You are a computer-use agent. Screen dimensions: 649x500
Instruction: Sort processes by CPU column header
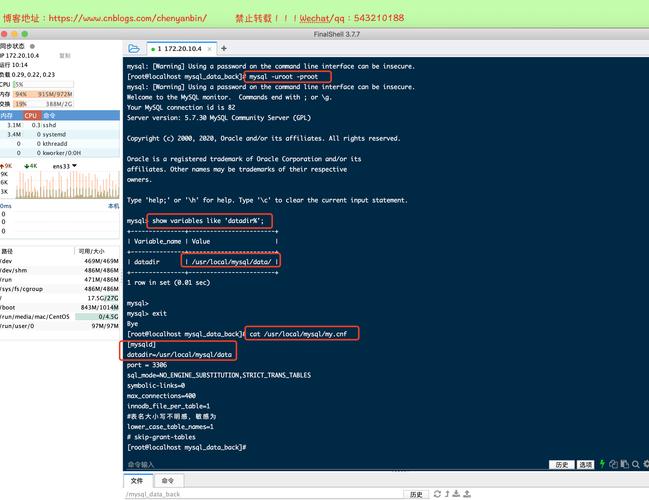click(x=31, y=115)
